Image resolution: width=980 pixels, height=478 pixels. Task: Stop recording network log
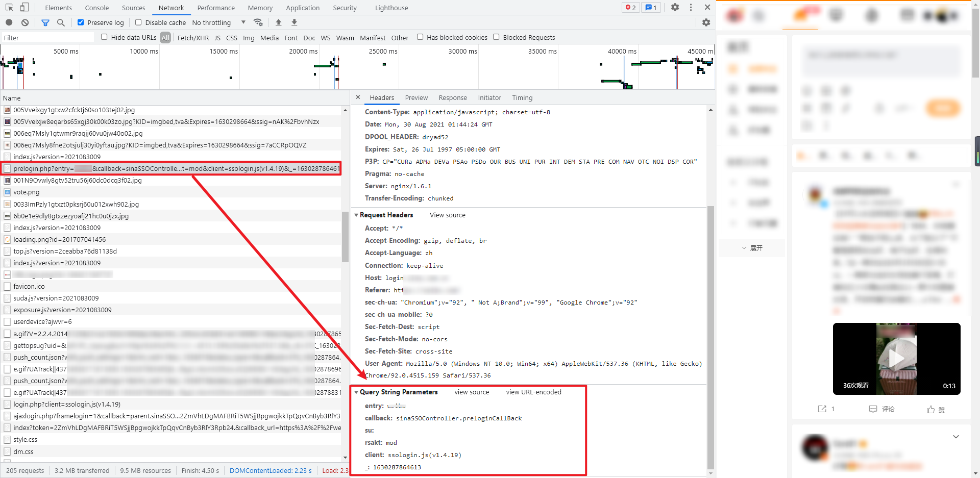(x=9, y=22)
